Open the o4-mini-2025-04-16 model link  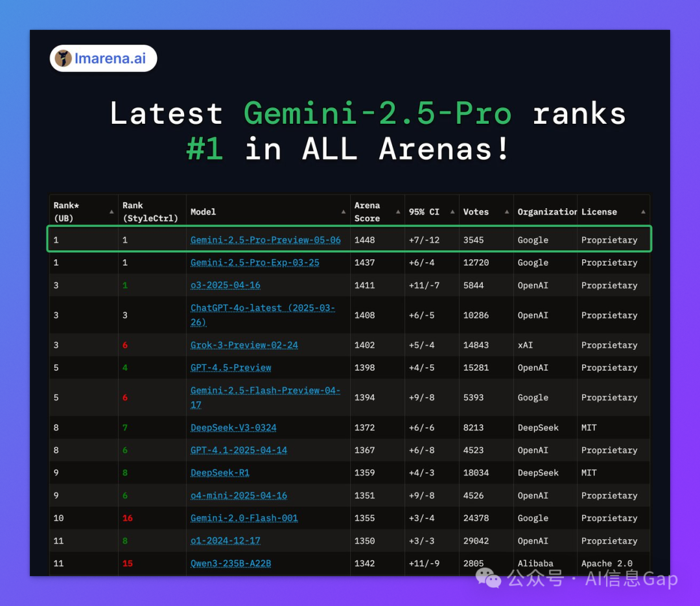coord(239,495)
